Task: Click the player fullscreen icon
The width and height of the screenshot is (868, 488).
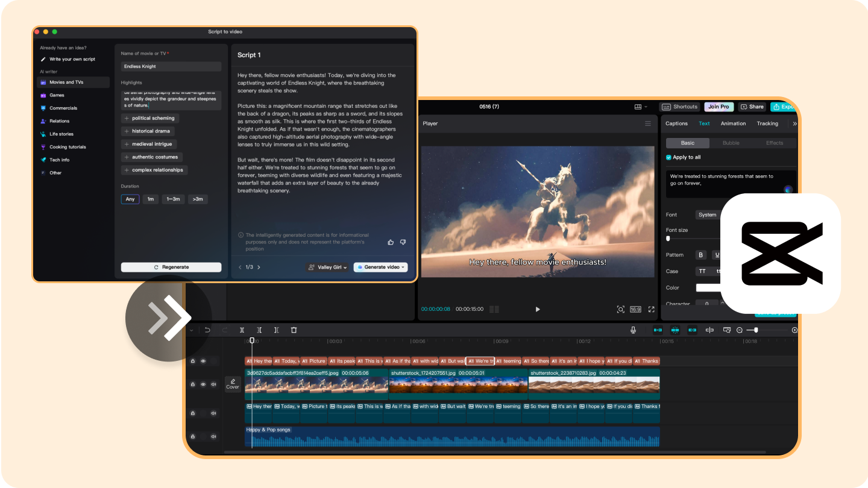Action: click(652, 309)
